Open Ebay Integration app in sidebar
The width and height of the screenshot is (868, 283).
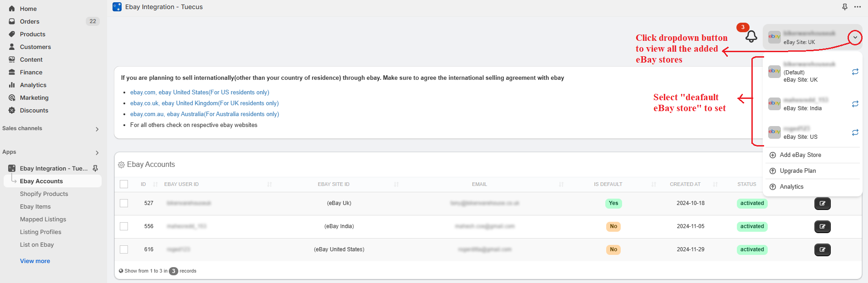pos(54,168)
